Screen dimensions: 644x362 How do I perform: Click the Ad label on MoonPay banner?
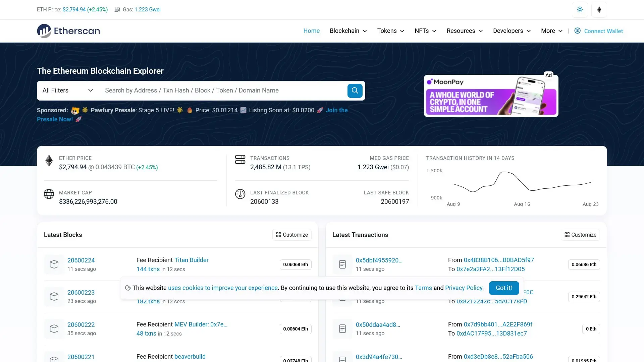[x=548, y=75]
